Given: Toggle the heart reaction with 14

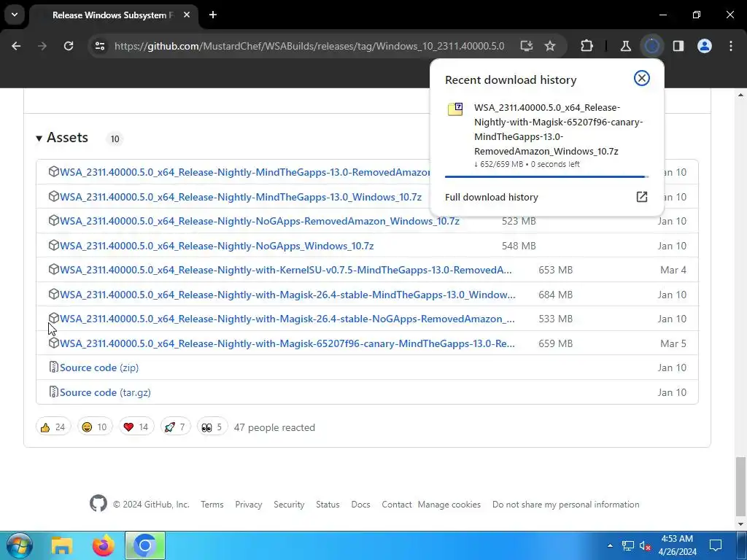Looking at the screenshot, I should coord(136,427).
